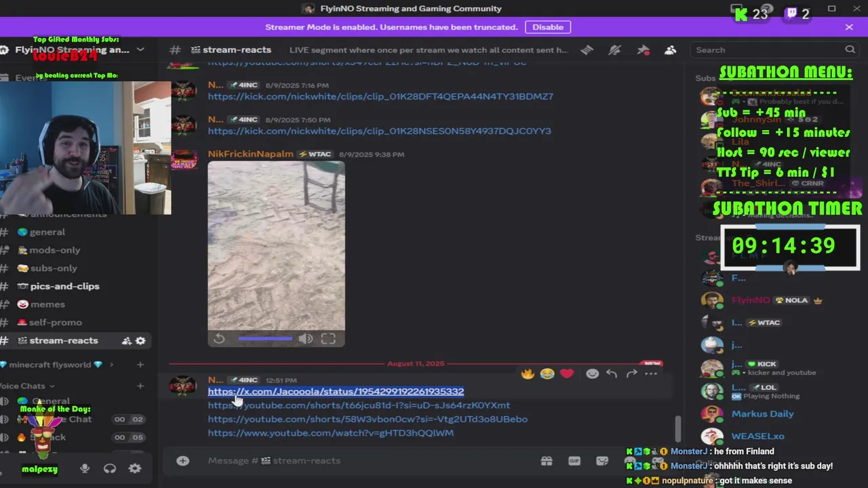Open the gift Nitro icon
The image size is (868, 488).
pyautogui.click(x=547, y=461)
